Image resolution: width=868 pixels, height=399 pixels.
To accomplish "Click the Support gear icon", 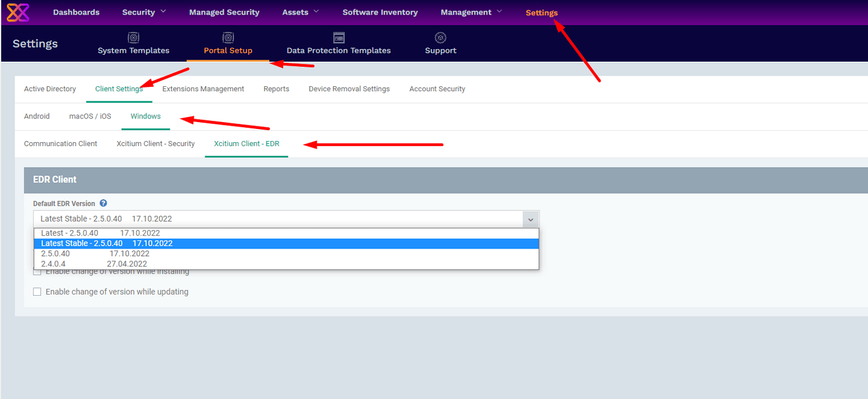I will 440,37.
